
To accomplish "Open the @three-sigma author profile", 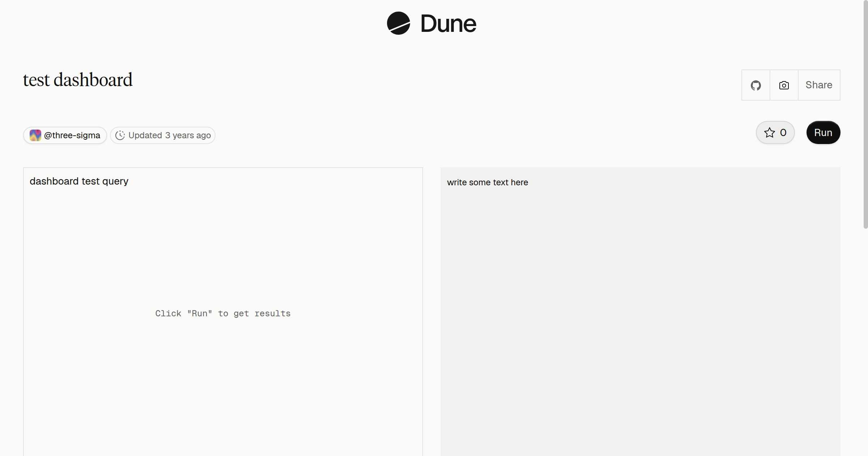I will click(65, 135).
